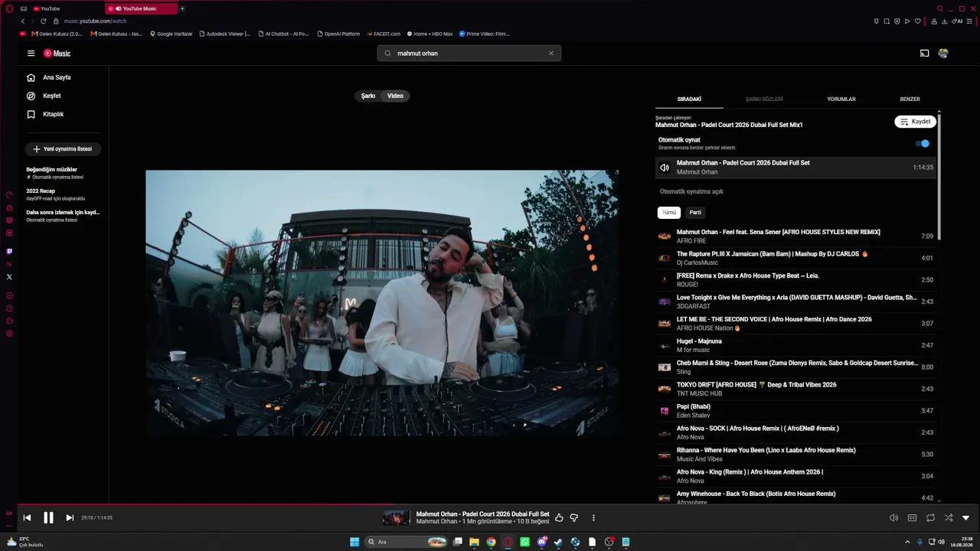
Task: Click Kaydet to save the queue
Action: tap(915, 122)
